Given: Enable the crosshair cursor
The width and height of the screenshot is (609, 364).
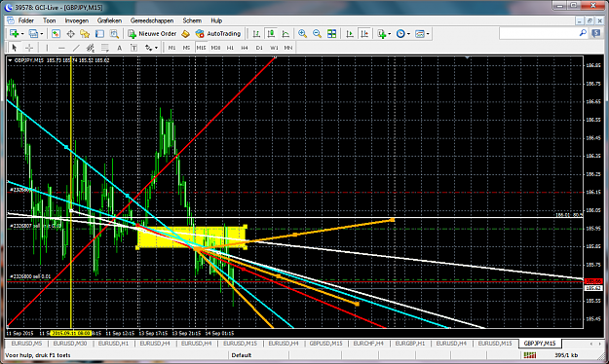Looking at the screenshot, I should [29, 48].
